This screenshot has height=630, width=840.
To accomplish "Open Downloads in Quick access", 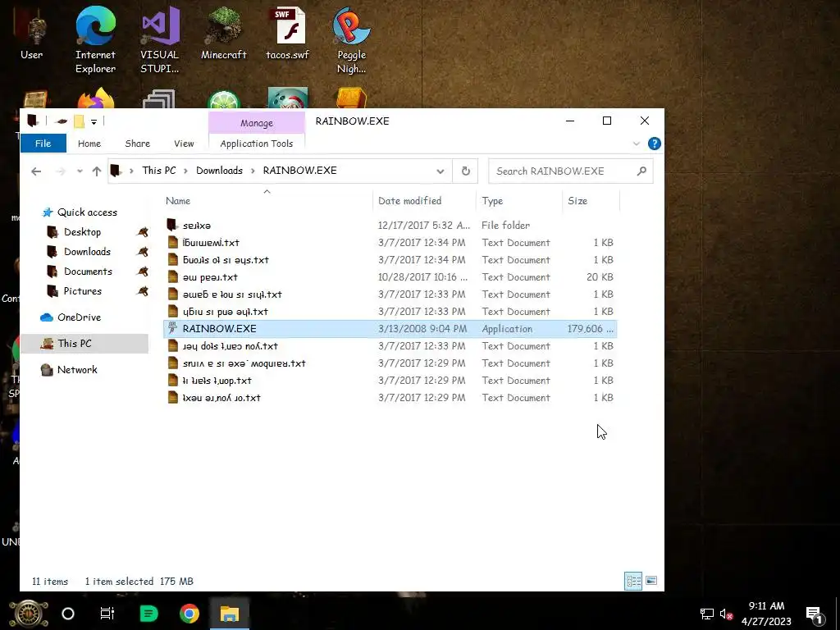I will point(87,252).
